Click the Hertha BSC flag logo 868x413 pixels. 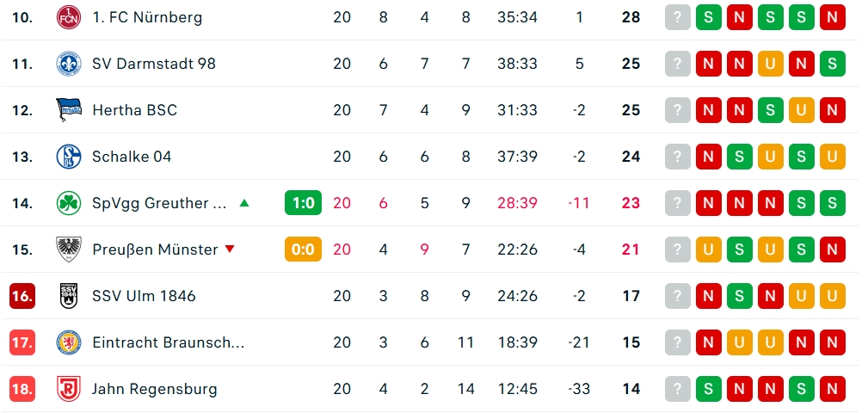pyautogui.click(x=68, y=110)
